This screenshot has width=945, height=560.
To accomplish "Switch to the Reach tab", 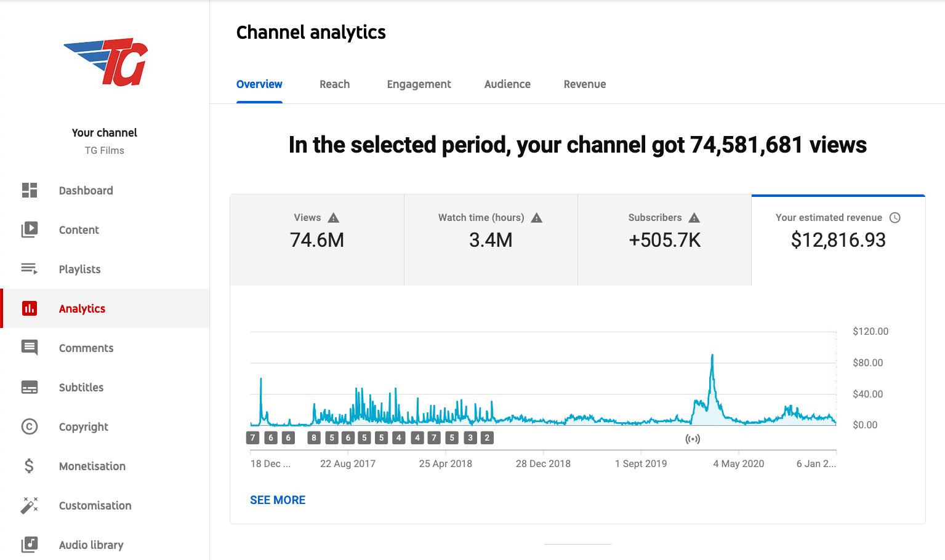I will pyautogui.click(x=334, y=84).
